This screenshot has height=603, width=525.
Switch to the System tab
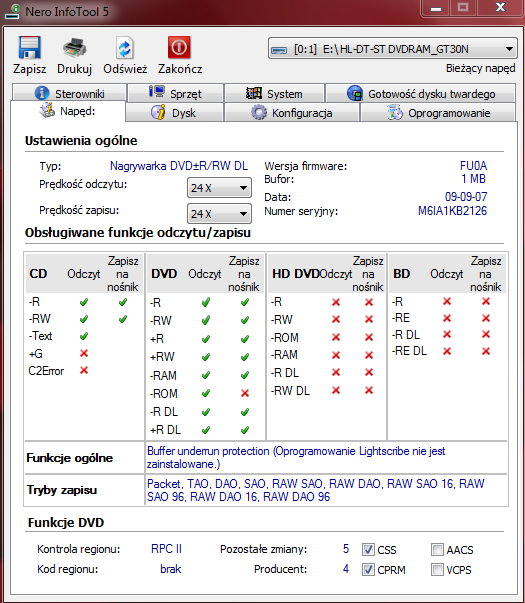coord(274,93)
